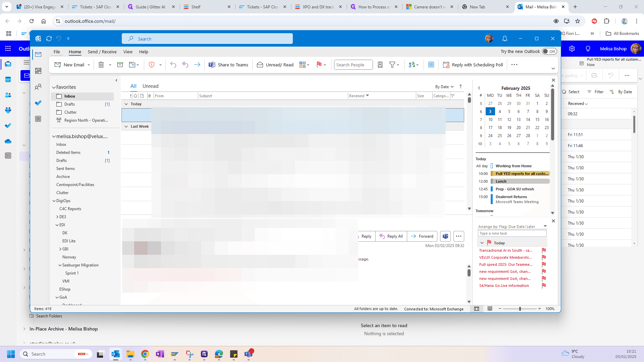Image resolution: width=644 pixels, height=362 pixels.
Task: Click Forward in the reading pane
Action: 422,236
